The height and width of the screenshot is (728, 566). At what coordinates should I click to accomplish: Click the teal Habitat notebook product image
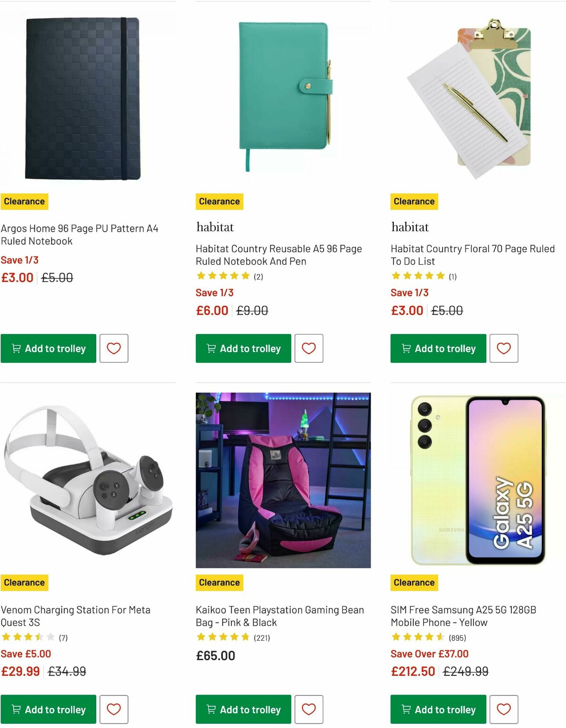(283, 94)
